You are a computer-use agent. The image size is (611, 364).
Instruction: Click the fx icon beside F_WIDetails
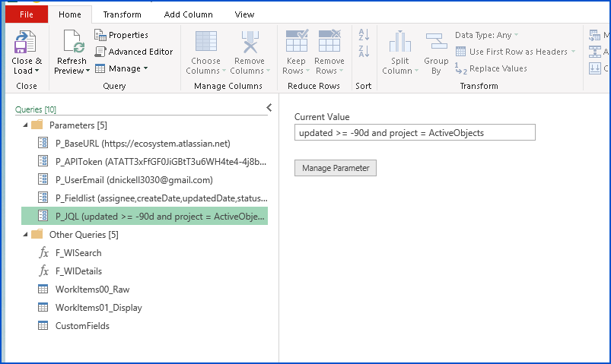click(x=43, y=271)
